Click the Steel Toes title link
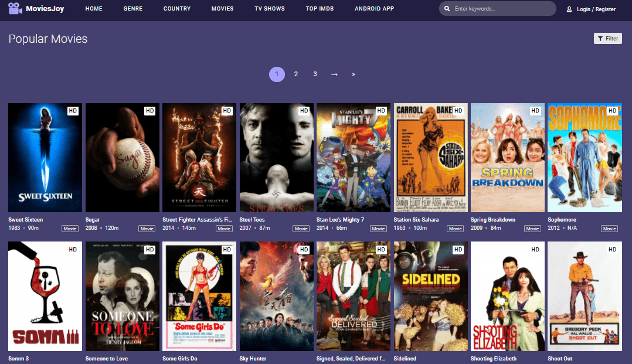This screenshot has height=364, width=632. click(x=252, y=220)
